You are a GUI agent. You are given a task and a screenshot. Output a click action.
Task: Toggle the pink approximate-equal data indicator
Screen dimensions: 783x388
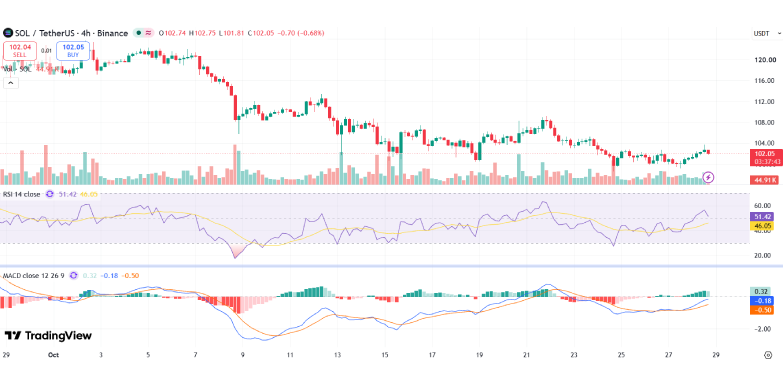click(x=148, y=33)
